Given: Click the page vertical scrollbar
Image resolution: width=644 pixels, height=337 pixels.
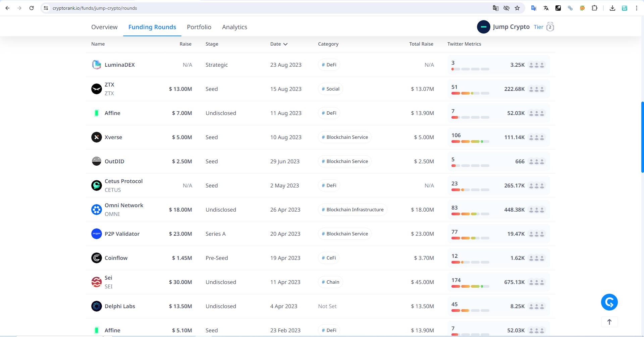Looking at the screenshot, I should coord(642,137).
